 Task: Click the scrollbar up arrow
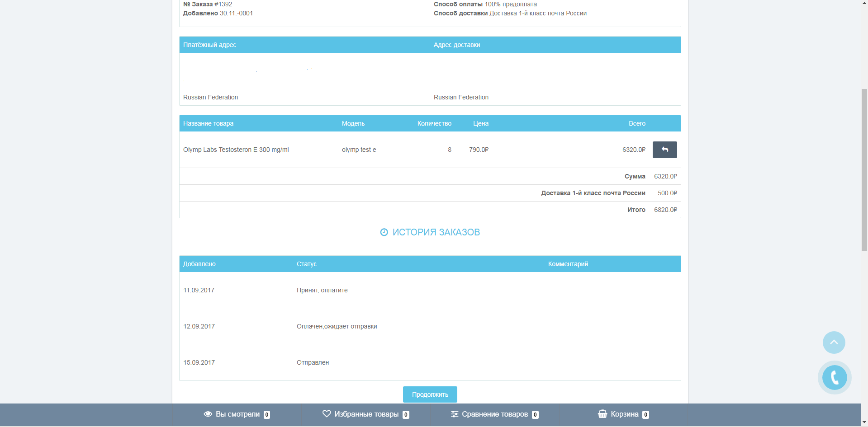864,3
